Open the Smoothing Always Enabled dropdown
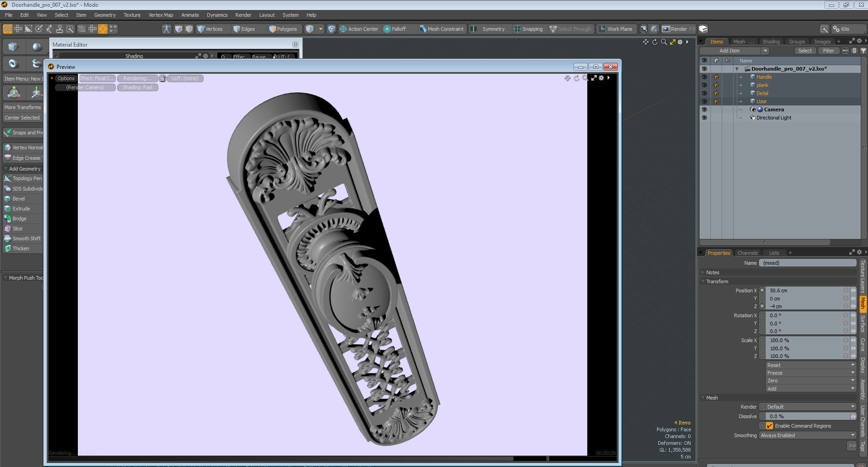868x467 pixels. [x=807, y=435]
